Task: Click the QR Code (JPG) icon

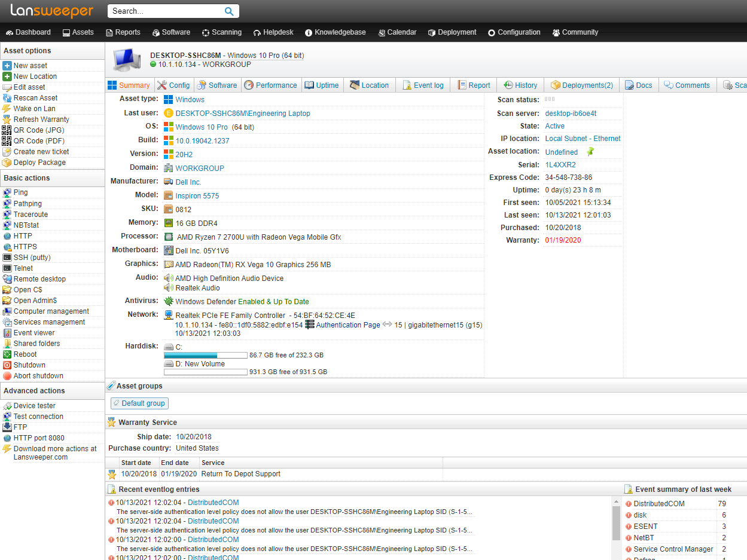Action: pyautogui.click(x=7, y=130)
